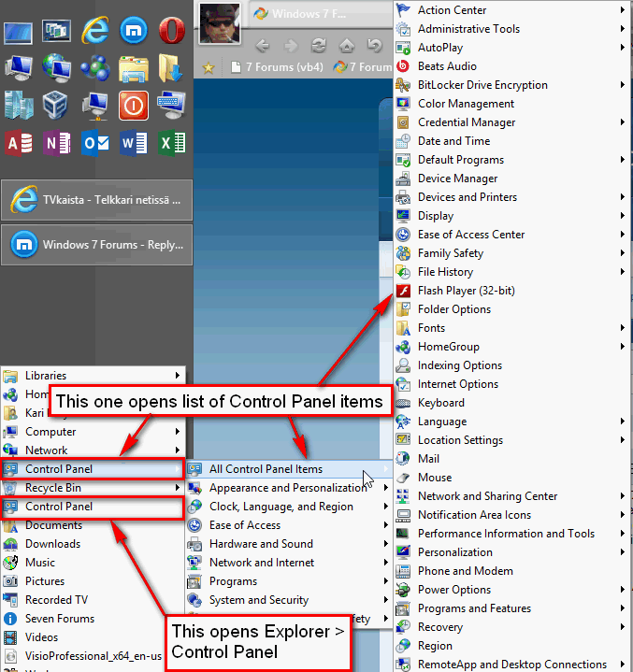Click the browser Undo arrow icon
This screenshot has height=672, width=633.
tap(374, 46)
